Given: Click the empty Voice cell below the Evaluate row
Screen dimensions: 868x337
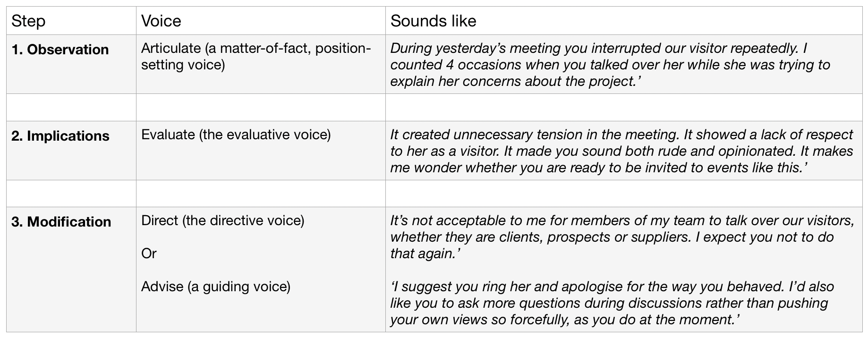Looking at the screenshot, I should pyautogui.click(x=261, y=194).
